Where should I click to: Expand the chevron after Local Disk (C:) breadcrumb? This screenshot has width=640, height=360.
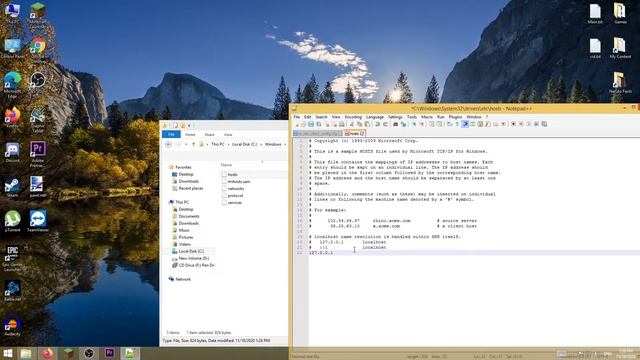tap(261, 144)
